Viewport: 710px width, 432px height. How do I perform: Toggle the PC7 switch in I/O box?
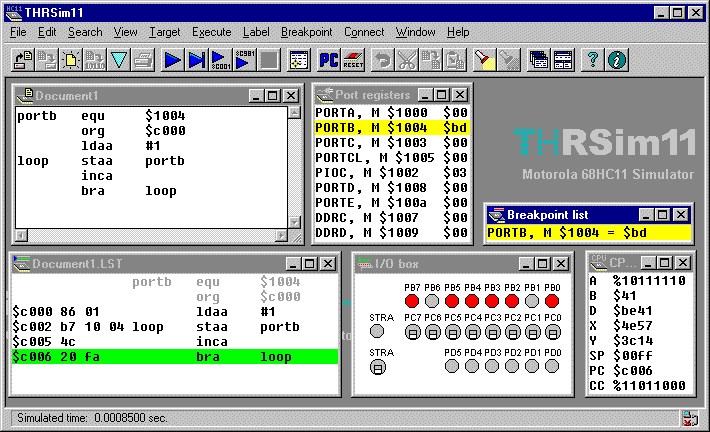point(412,331)
